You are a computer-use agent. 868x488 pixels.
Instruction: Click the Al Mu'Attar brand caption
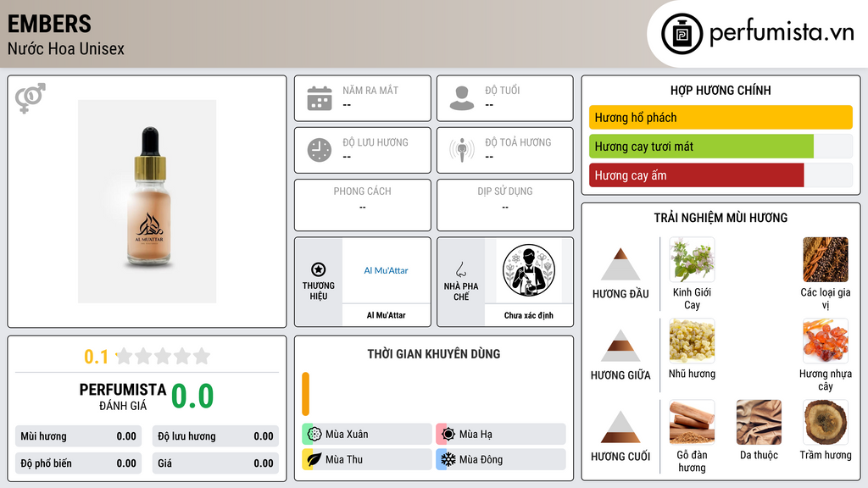386,315
